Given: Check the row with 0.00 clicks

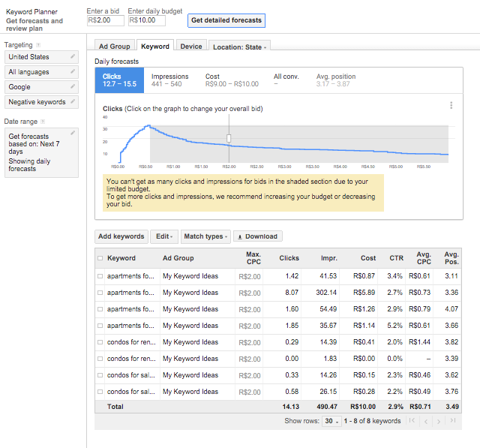Looking at the screenshot, I should [100, 359].
